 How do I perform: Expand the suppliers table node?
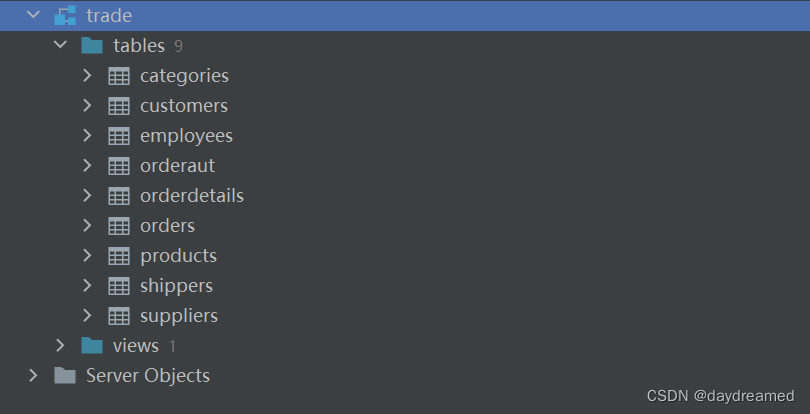[x=87, y=316]
